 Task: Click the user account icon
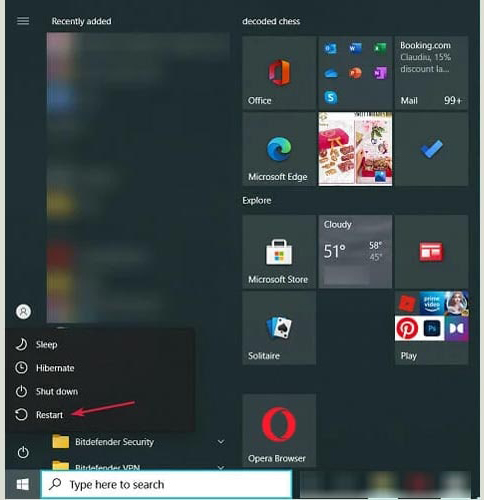tap(23, 312)
